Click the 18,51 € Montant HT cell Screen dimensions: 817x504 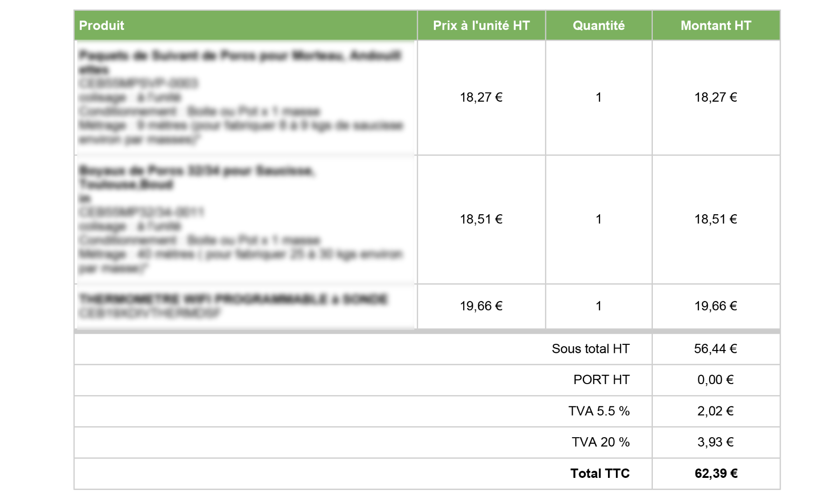716,219
